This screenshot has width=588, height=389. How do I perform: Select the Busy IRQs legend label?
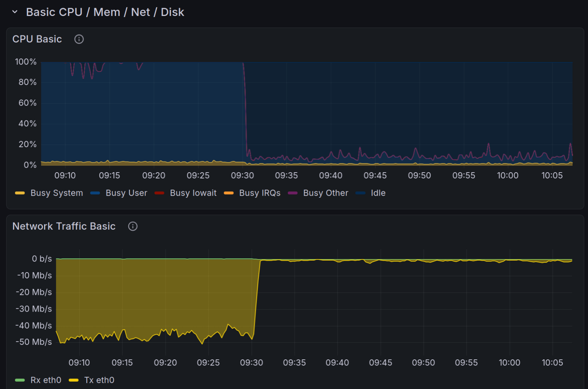pos(260,193)
